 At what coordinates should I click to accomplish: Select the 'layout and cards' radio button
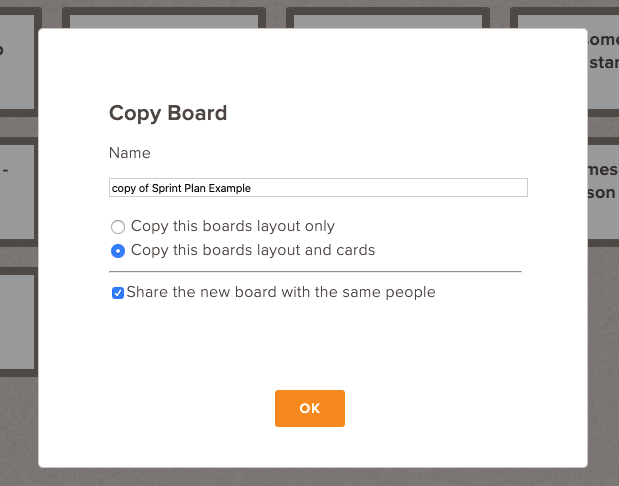(x=118, y=251)
